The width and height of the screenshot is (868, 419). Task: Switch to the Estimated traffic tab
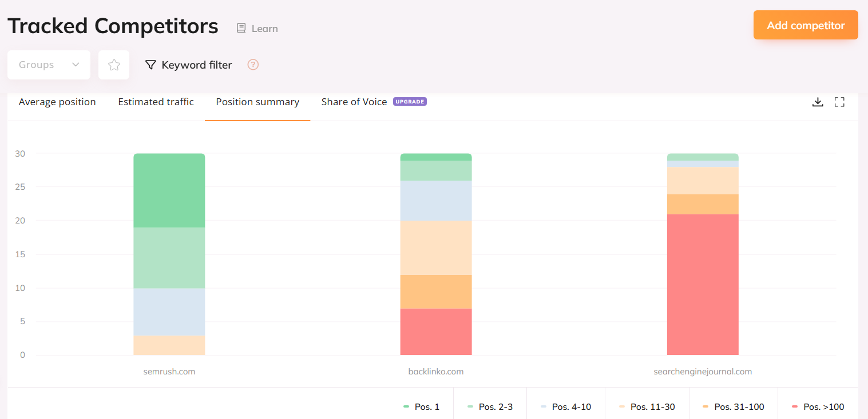click(156, 102)
